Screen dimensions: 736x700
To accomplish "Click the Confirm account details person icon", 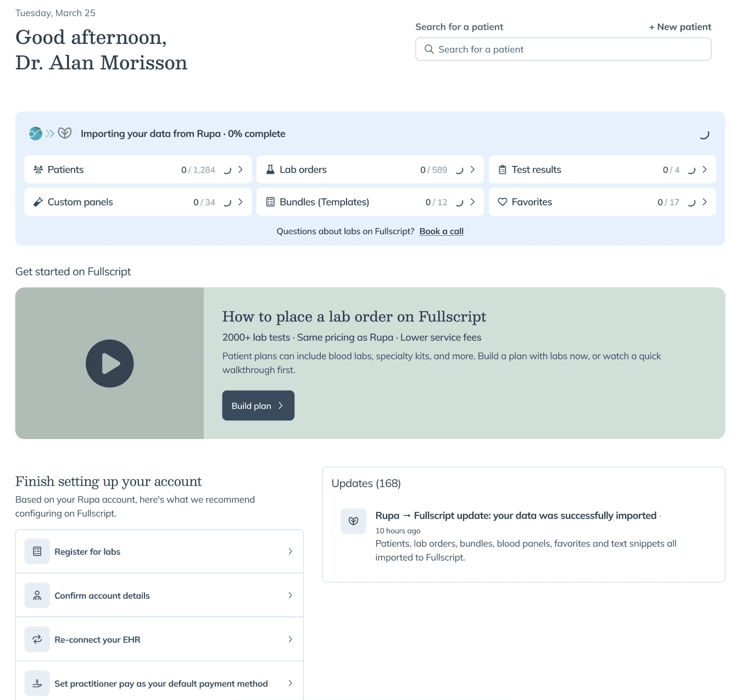I will [x=37, y=596].
